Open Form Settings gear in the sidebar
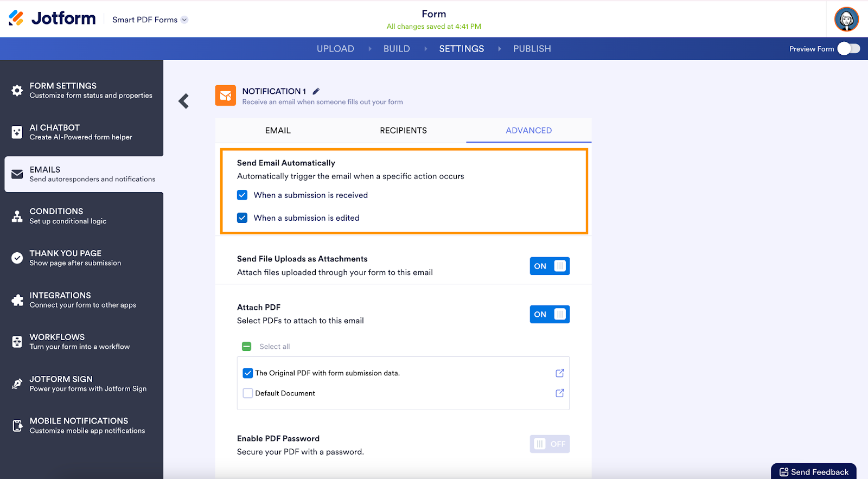 click(x=17, y=90)
